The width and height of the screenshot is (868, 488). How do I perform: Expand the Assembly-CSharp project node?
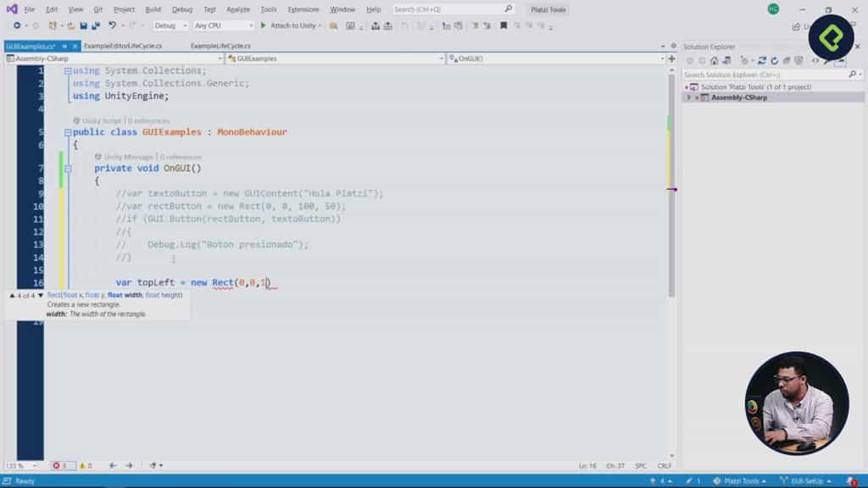click(x=687, y=97)
